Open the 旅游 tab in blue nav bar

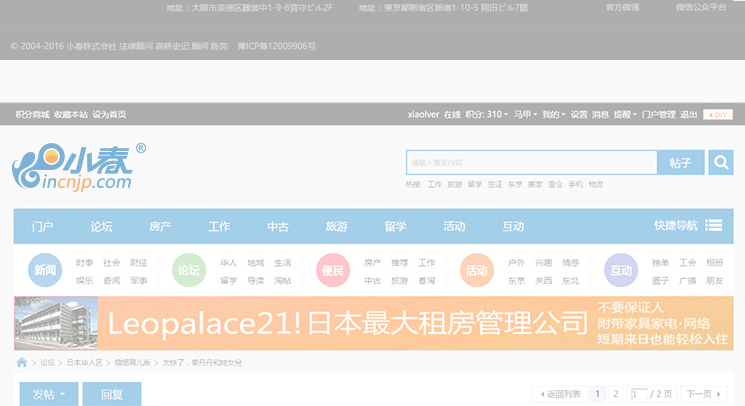click(337, 227)
